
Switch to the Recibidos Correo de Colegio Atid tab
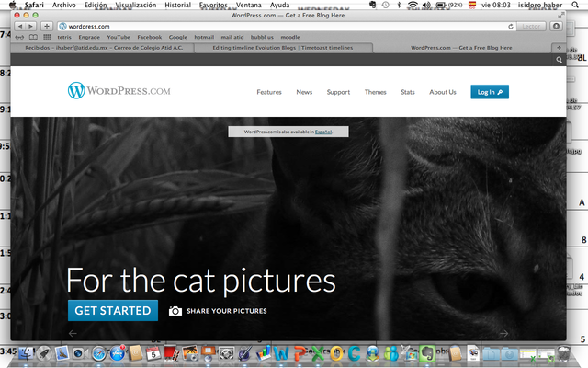point(104,48)
